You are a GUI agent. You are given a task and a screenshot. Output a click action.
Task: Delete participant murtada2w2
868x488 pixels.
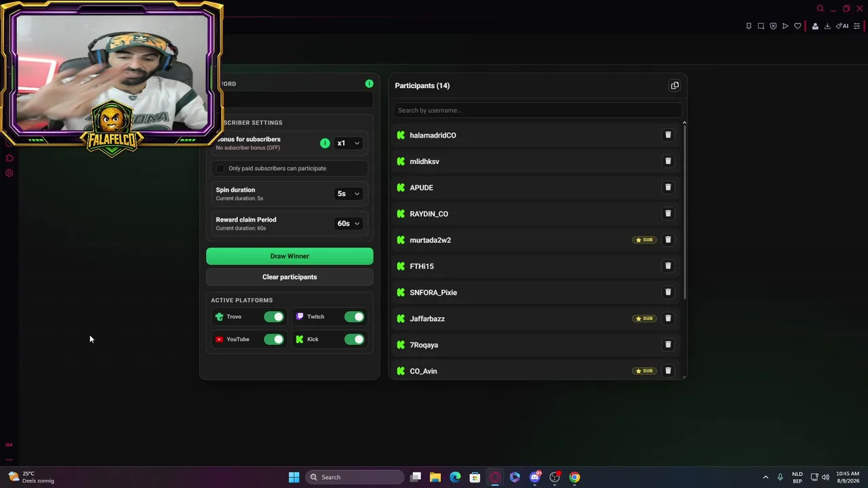668,240
